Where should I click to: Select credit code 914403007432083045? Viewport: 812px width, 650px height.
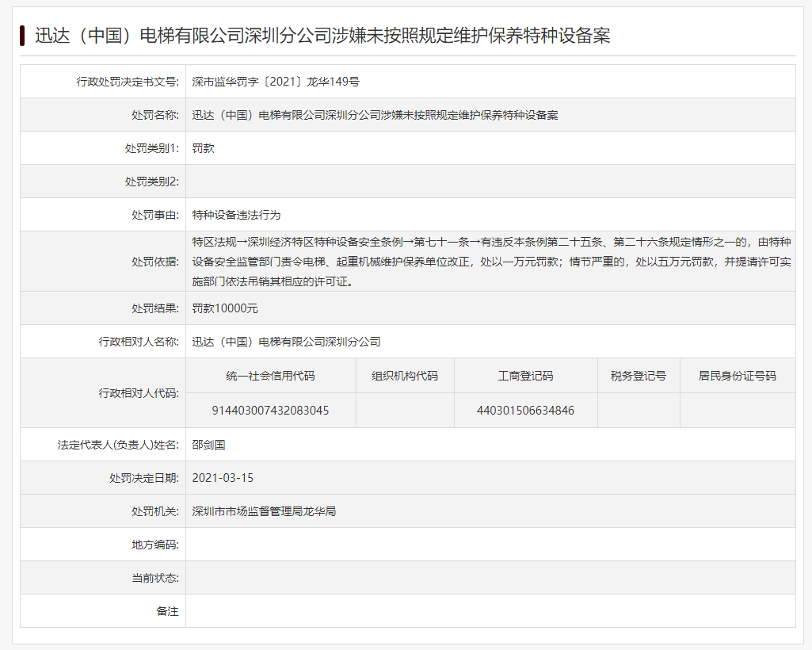(x=270, y=410)
